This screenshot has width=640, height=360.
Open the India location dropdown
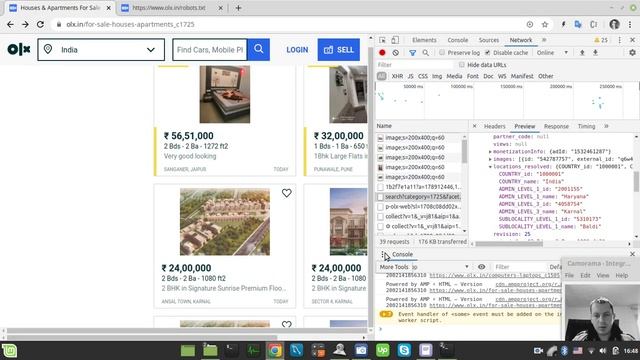[x=101, y=50]
